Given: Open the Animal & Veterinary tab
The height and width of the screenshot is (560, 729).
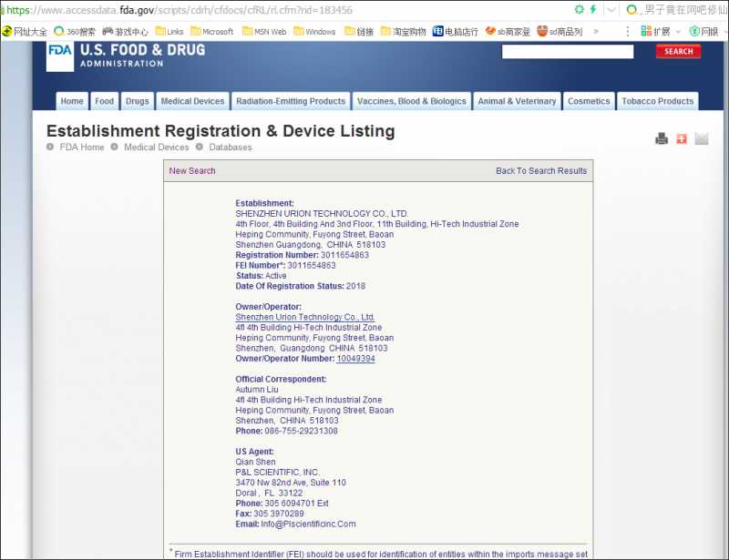Looking at the screenshot, I should [x=517, y=101].
